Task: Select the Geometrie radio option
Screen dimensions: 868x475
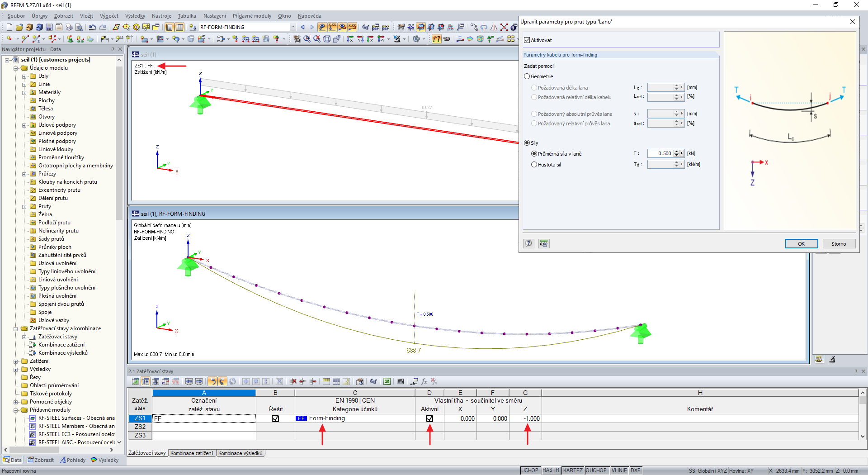Action: (527, 76)
